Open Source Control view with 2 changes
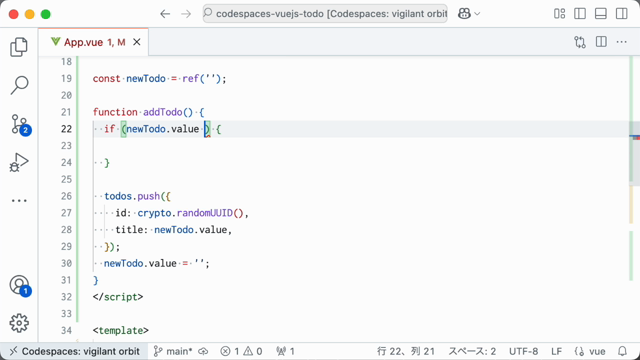Viewport: 640px width, 360px height. (x=20, y=124)
